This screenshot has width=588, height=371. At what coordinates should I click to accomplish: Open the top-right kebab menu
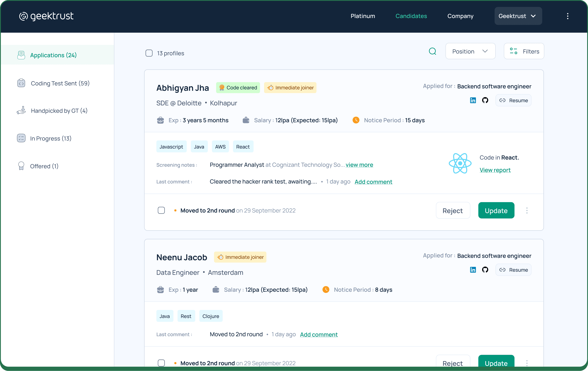point(568,16)
